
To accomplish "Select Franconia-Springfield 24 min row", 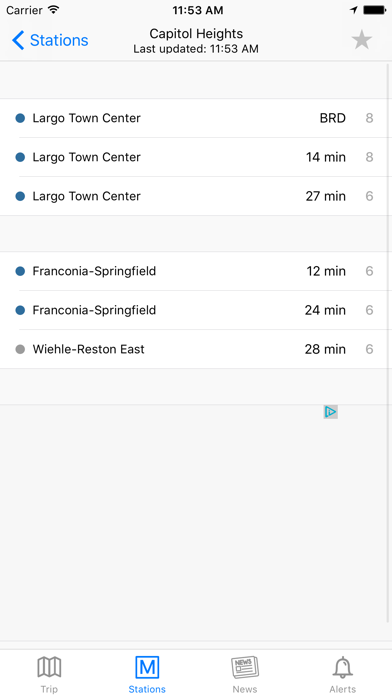I will pos(196,310).
